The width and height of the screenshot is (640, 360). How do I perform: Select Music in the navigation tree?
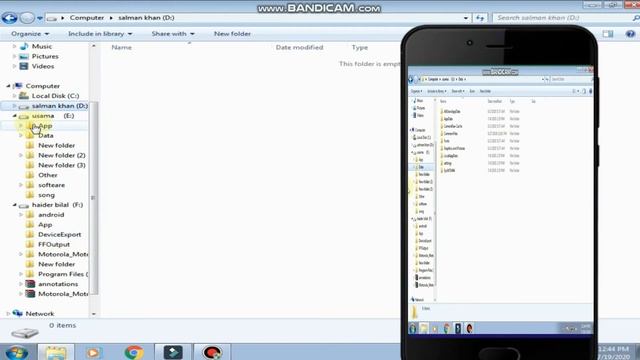(42, 47)
